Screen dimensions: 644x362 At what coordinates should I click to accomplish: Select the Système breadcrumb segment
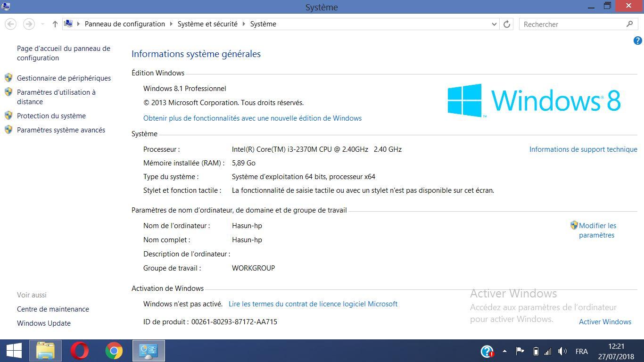click(x=263, y=24)
